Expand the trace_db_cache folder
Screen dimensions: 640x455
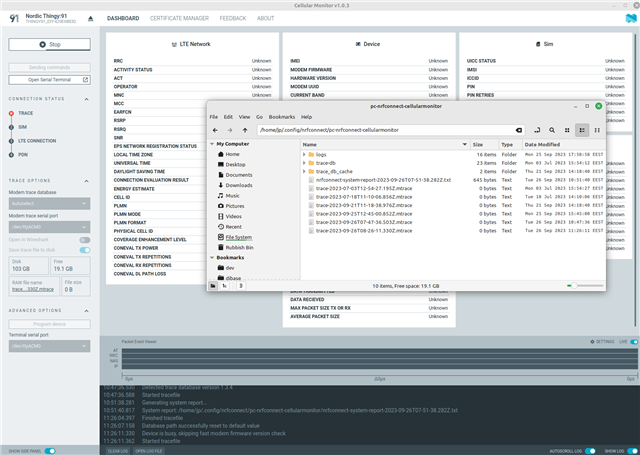point(304,171)
